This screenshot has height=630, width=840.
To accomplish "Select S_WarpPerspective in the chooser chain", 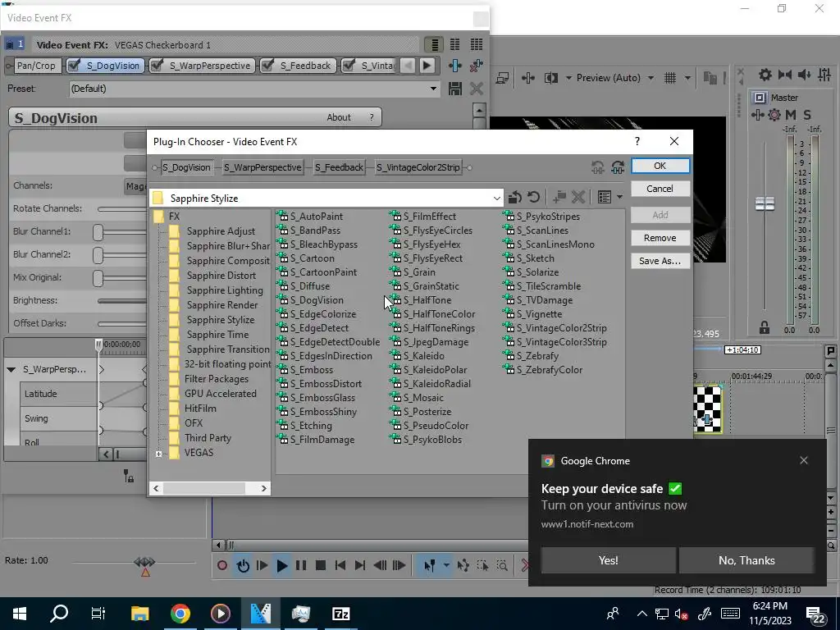I will [x=262, y=167].
